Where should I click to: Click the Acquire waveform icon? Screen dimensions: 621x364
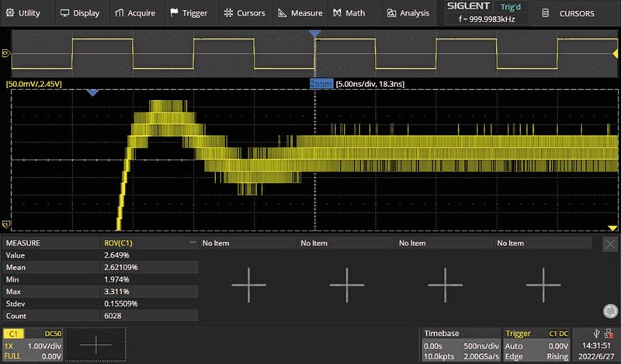click(120, 13)
